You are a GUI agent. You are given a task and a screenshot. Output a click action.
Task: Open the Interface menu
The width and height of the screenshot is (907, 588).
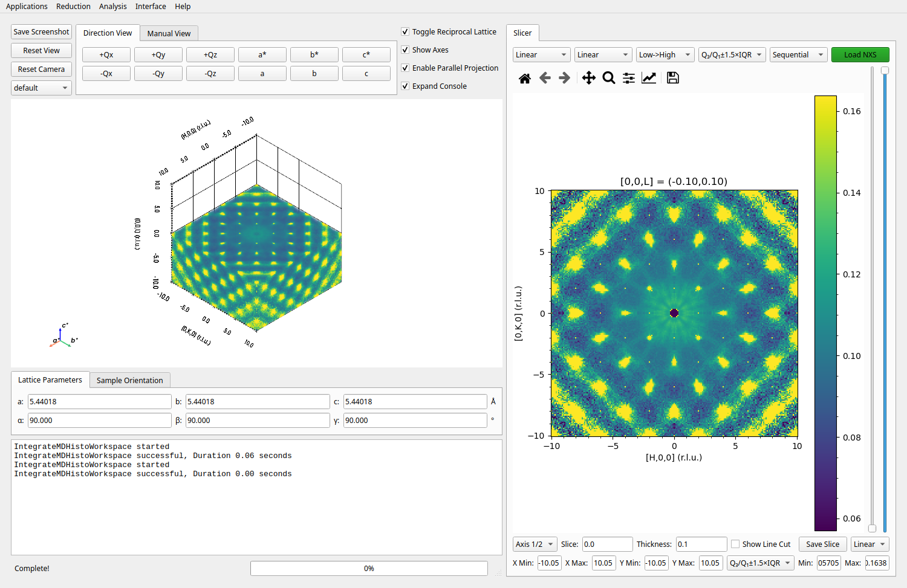pos(151,6)
